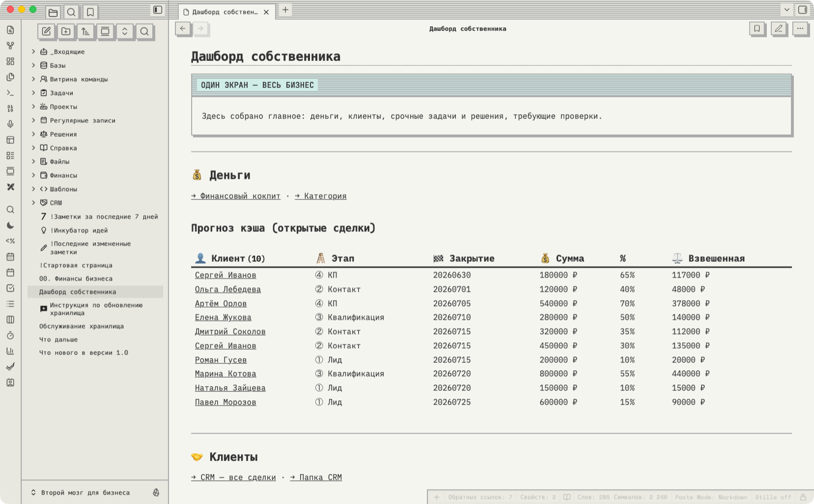Expand the Витрина команды folder

point(34,79)
